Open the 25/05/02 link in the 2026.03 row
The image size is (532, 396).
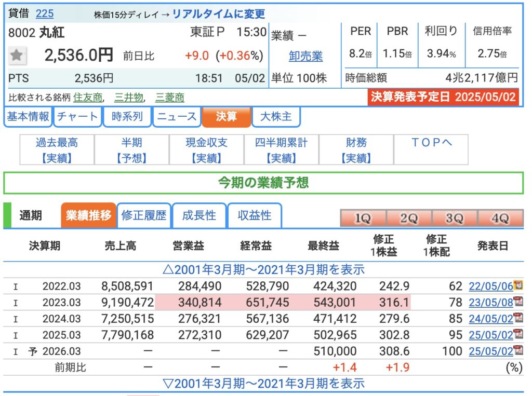[490, 351]
